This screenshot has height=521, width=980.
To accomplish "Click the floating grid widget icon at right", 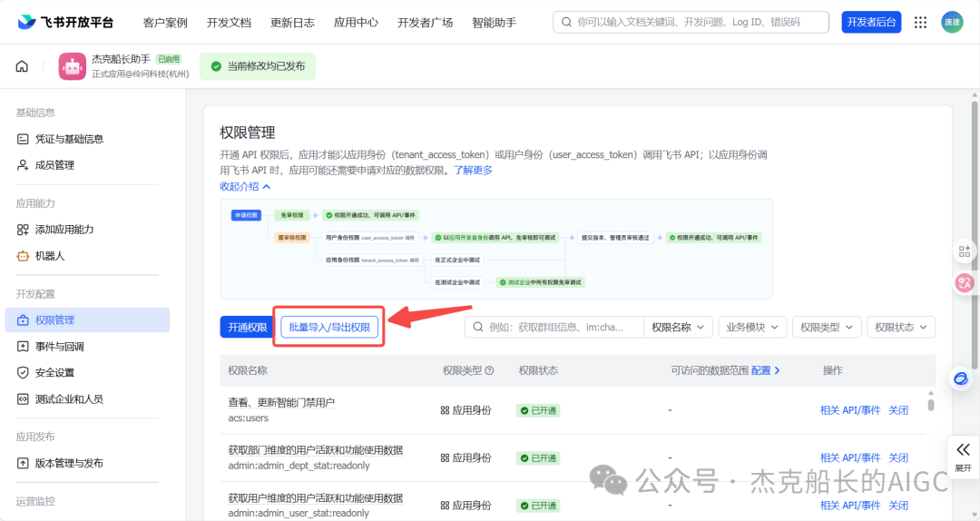I will (965, 251).
